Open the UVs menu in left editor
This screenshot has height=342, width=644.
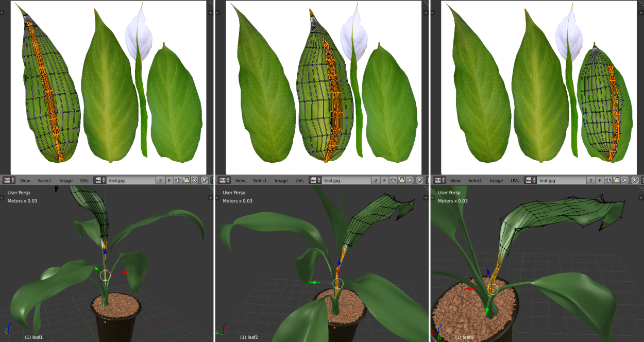(x=84, y=181)
